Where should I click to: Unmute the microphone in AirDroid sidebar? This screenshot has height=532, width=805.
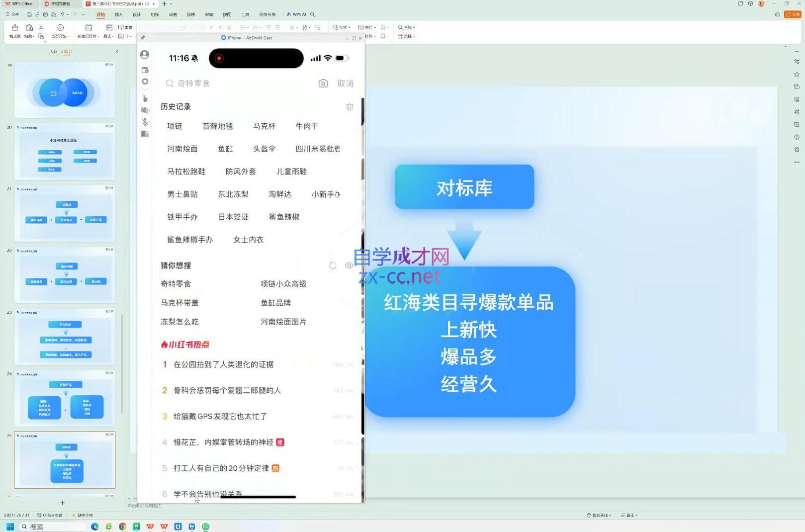(x=145, y=122)
